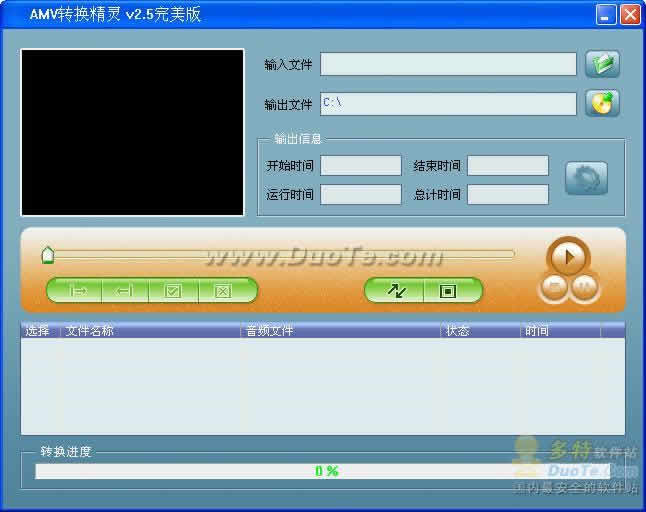Click the select-all checkmark icon button
Image resolution: width=646 pixels, height=512 pixels.
173,290
